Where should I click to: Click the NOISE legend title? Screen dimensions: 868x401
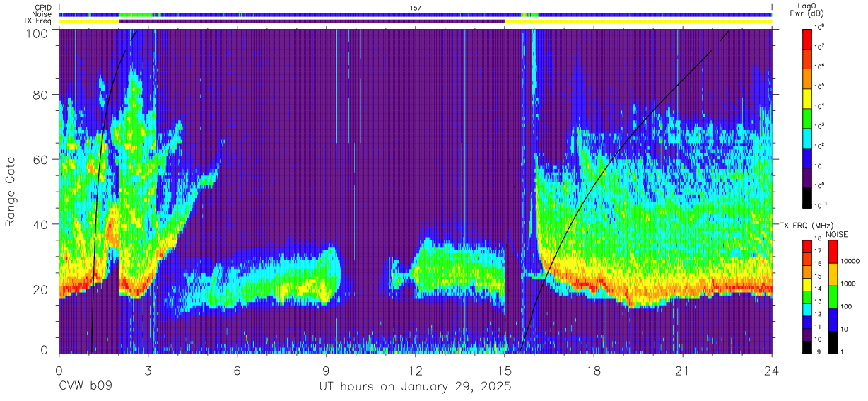coord(835,234)
